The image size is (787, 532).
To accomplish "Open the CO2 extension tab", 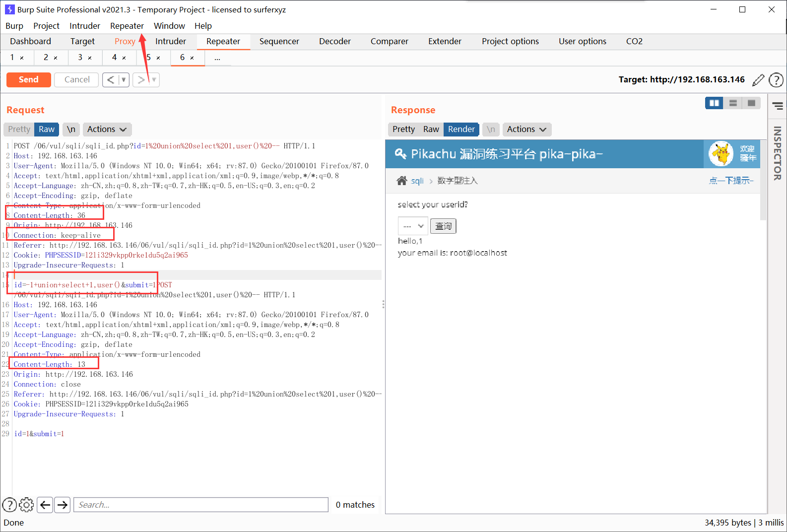I will tap(634, 41).
